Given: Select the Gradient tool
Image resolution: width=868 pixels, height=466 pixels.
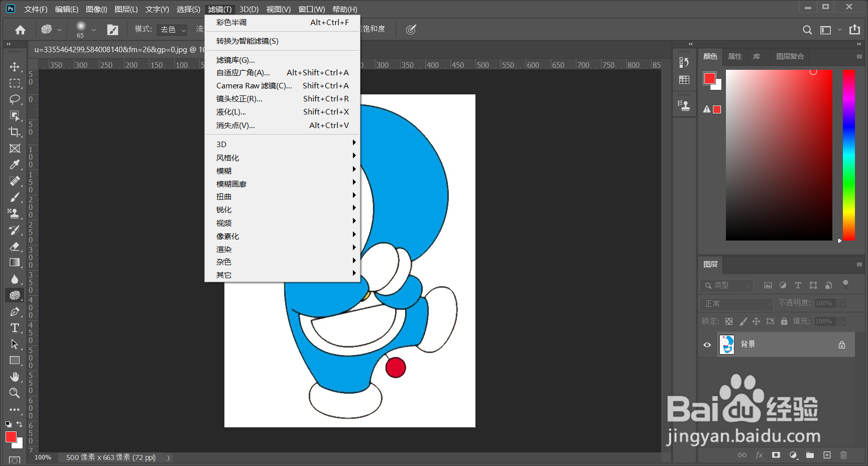Looking at the screenshot, I should click(x=15, y=263).
